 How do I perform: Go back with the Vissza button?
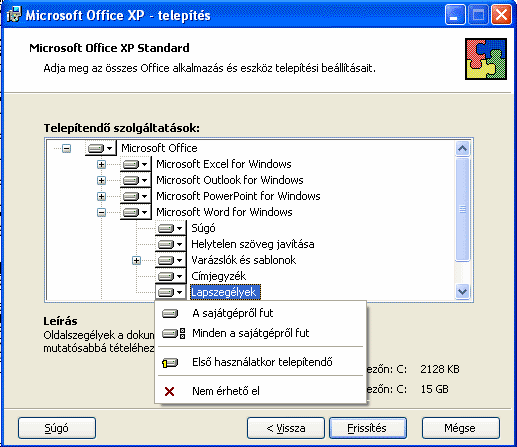(286, 428)
